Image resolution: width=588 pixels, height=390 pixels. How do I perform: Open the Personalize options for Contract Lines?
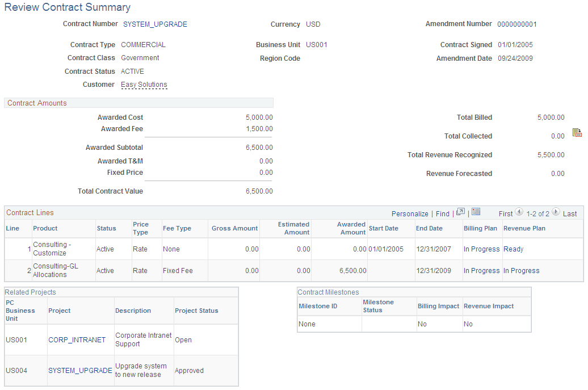tap(410, 214)
